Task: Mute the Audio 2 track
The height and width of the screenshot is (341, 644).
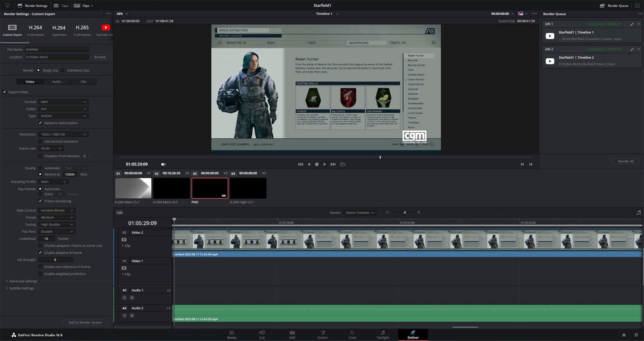Action: (132, 316)
